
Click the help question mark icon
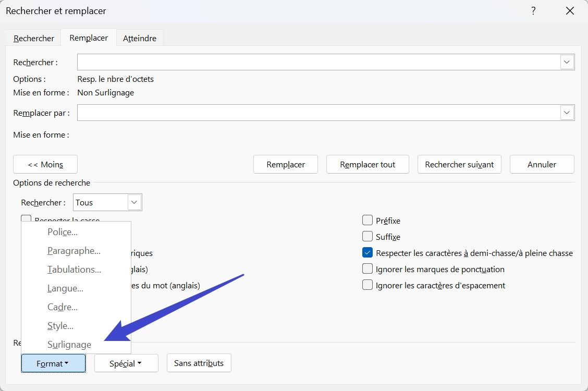coord(533,11)
